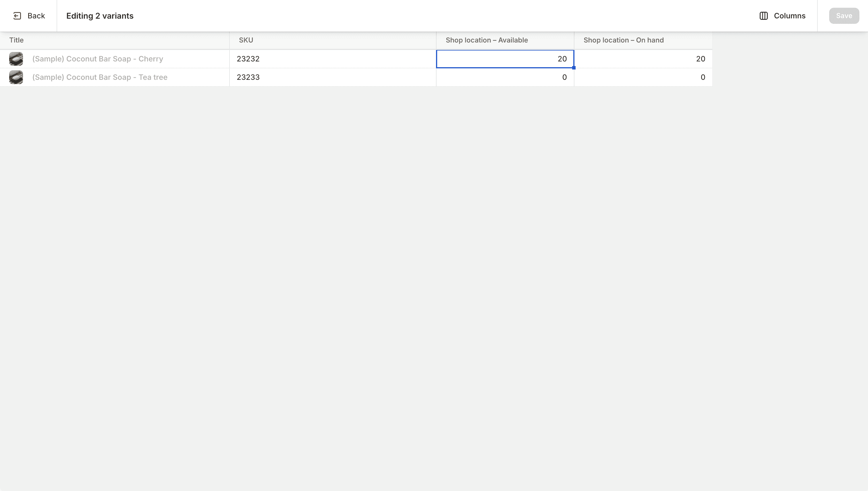Open the Tea tree soap variant title link
The height and width of the screenshot is (491, 868).
[x=100, y=77]
